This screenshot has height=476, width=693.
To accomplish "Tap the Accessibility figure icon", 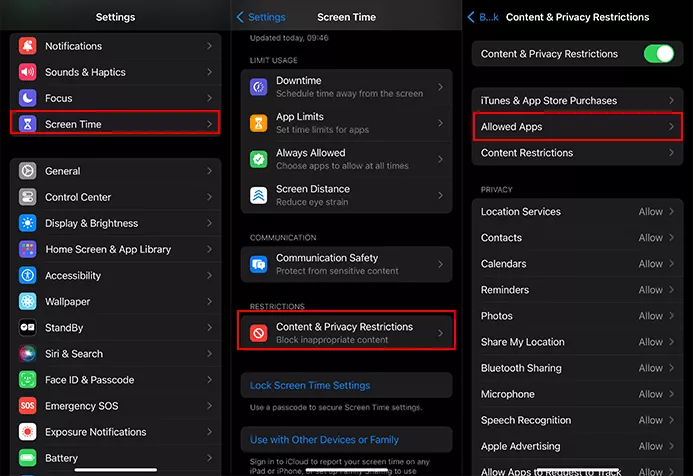I will (27, 275).
